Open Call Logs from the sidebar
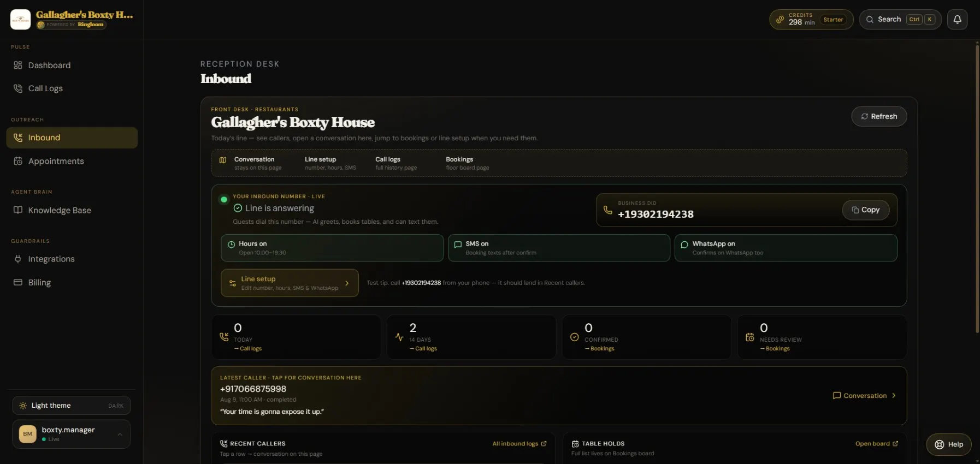The image size is (980, 464). coord(72,88)
